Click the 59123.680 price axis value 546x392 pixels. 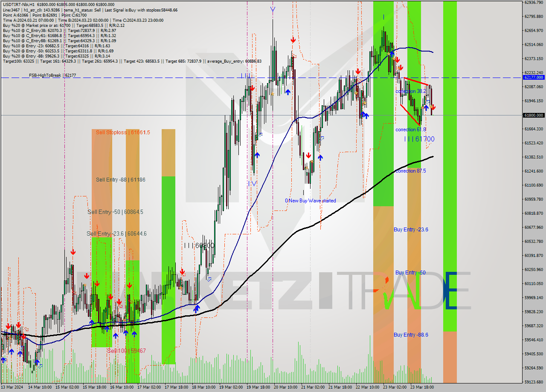(x=533, y=382)
